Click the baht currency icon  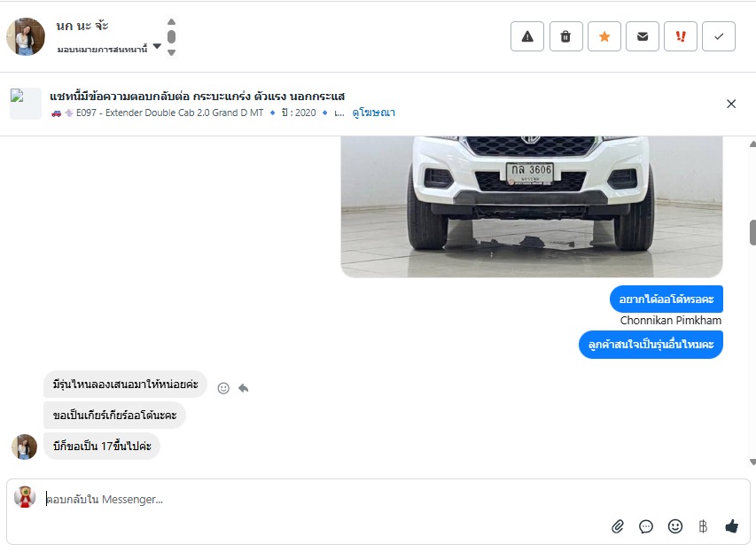coord(703,526)
